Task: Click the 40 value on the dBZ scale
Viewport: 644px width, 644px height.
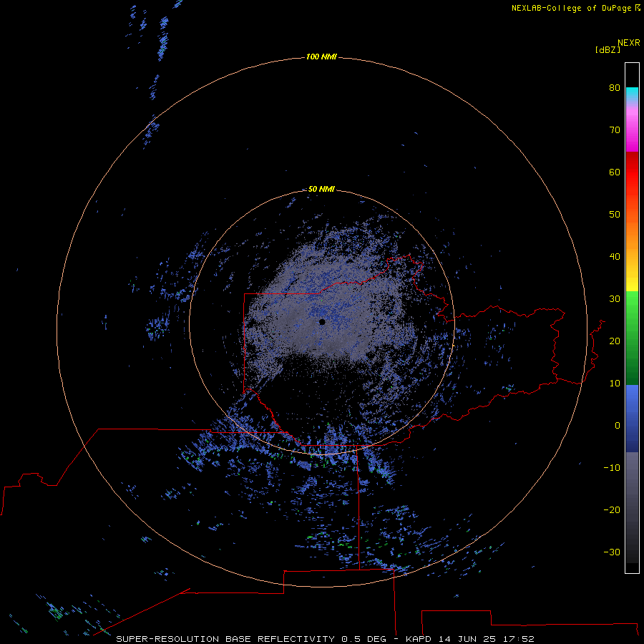Action: tap(615, 257)
